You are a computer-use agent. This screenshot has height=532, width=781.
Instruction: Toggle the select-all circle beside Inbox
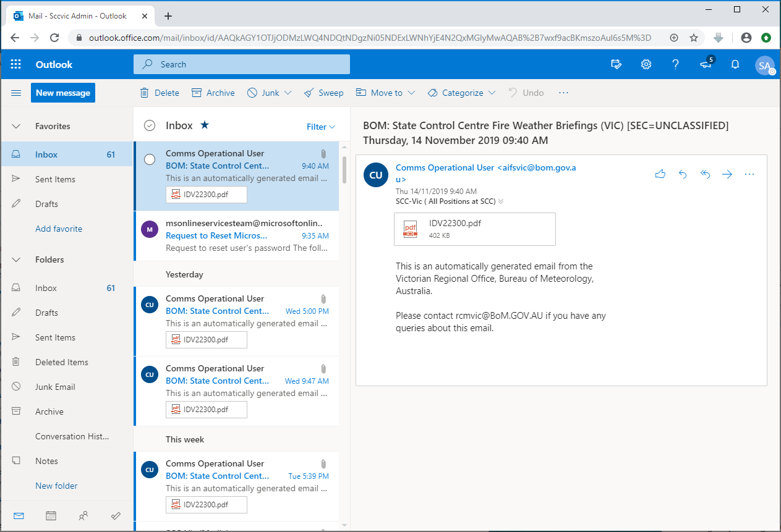pyautogui.click(x=149, y=125)
